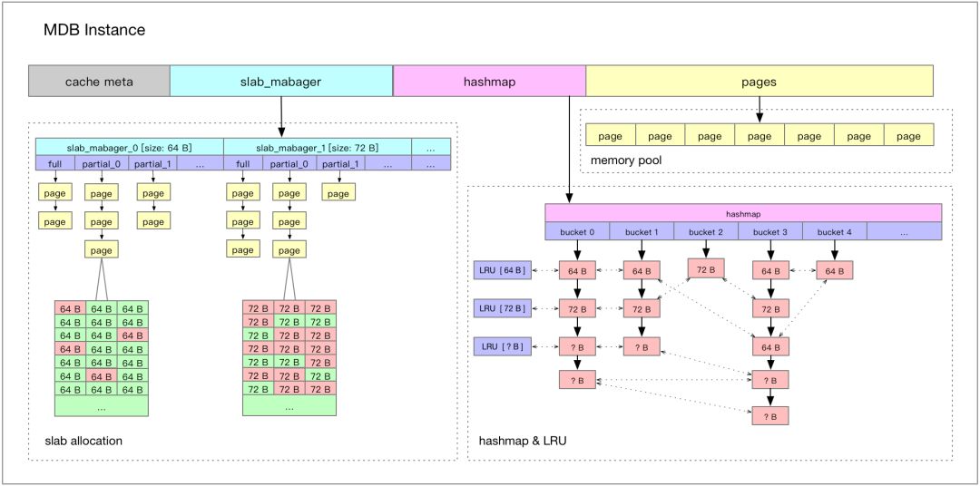
Task: Click the ellipsis cell after bucket 4
Action: coord(905,231)
